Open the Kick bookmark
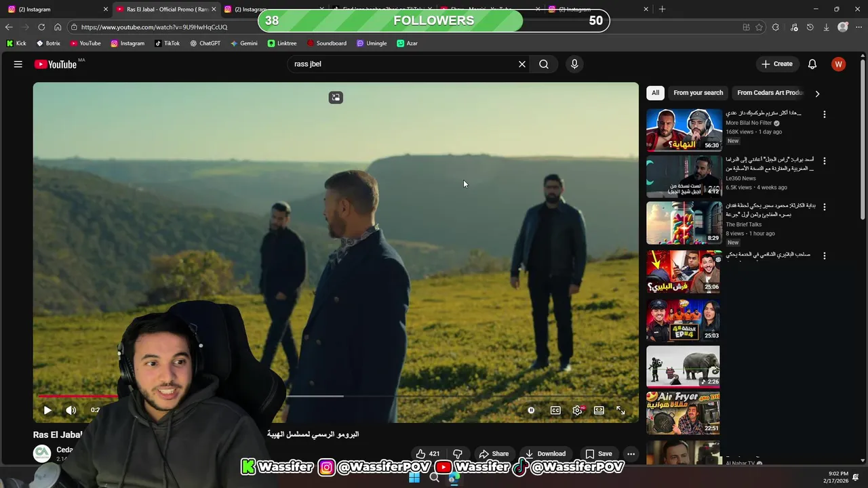 16,43
